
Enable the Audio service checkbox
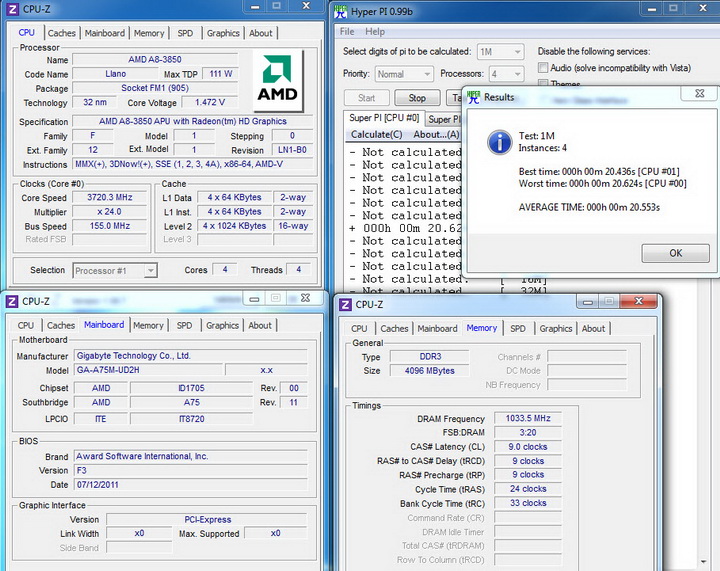click(x=543, y=67)
